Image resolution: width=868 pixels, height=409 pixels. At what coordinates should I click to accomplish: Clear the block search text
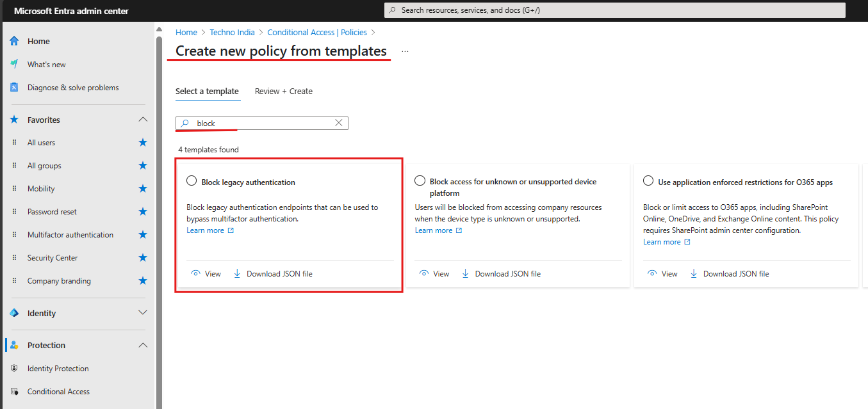click(339, 123)
